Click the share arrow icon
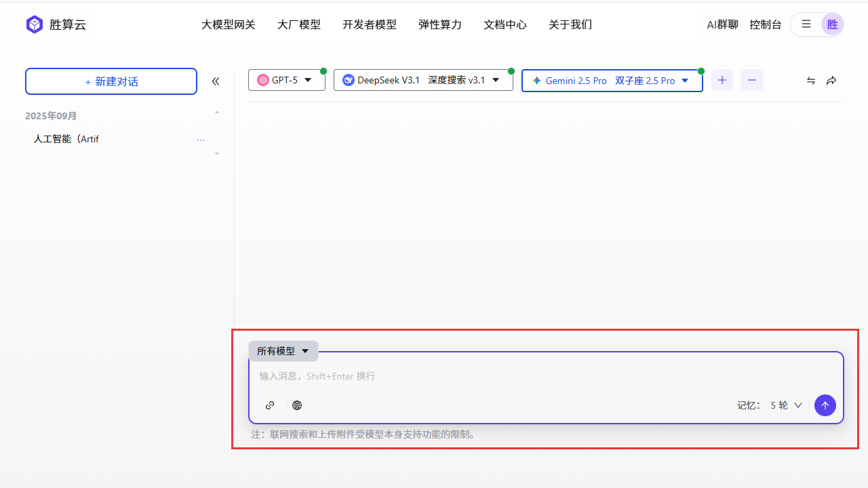 (x=831, y=81)
